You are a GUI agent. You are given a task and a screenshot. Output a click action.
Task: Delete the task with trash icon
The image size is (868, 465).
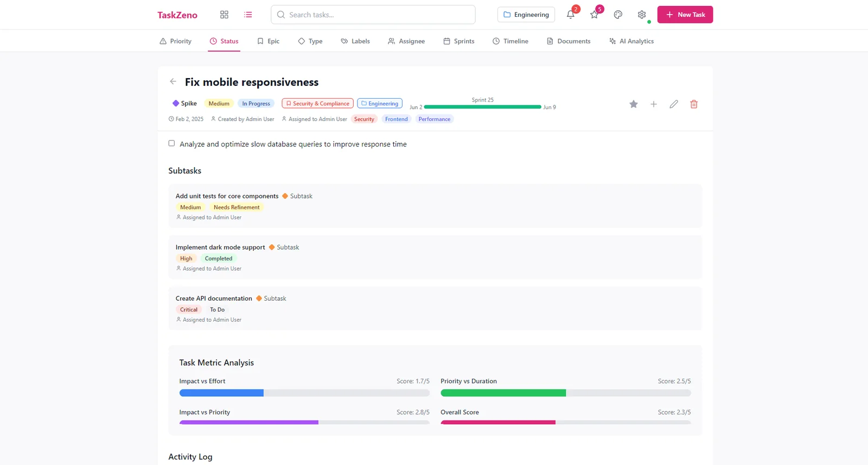pos(694,104)
